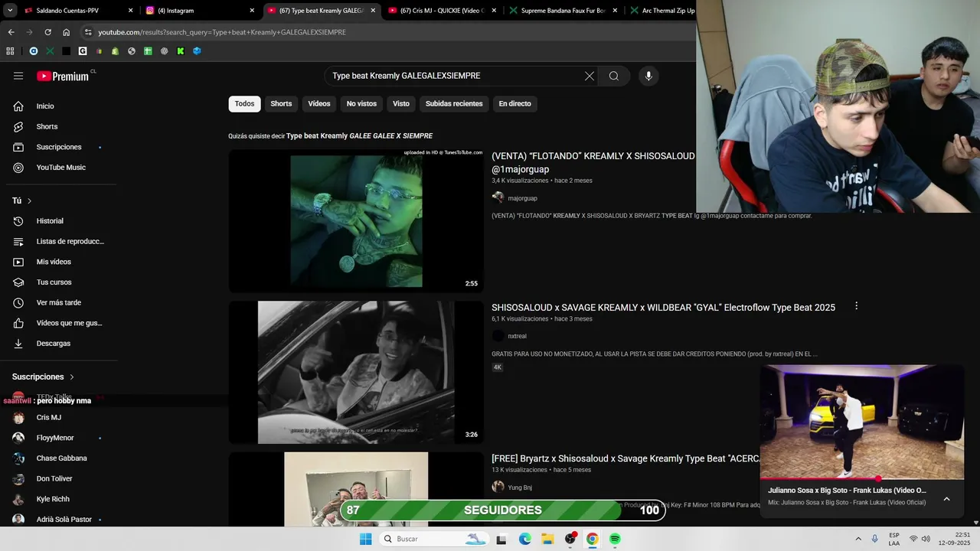Open Microsoft Edge from the taskbar

(524, 539)
